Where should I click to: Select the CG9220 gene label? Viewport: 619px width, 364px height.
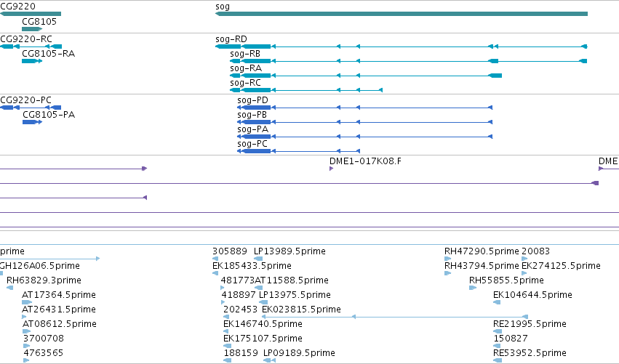(x=17, y=7)
